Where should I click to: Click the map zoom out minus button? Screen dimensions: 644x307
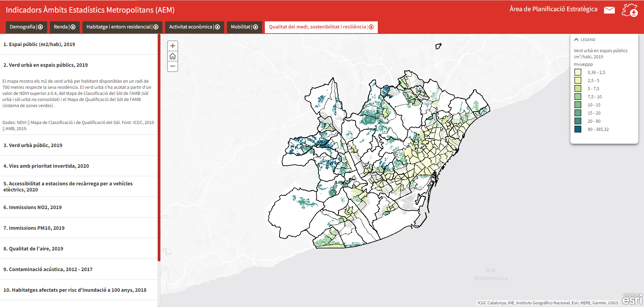[x=173, y=66]
